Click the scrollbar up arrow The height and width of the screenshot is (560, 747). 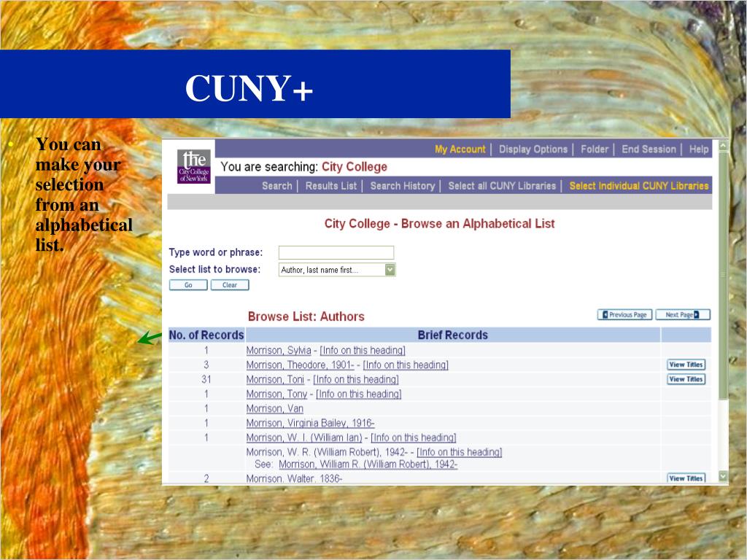pyautogui.click(x=723, y=145)
